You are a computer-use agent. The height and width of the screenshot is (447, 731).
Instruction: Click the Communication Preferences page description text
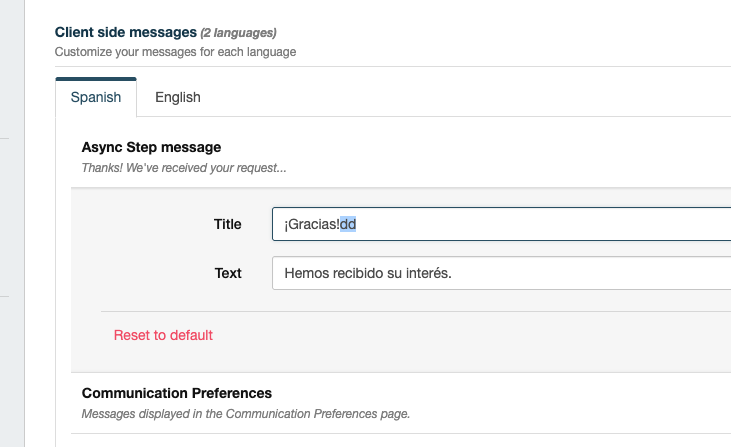pos(246,414)
